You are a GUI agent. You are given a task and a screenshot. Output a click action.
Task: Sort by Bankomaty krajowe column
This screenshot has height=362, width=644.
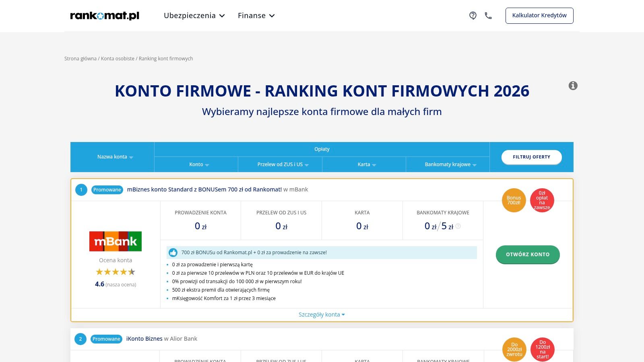(x=450, y=165)
